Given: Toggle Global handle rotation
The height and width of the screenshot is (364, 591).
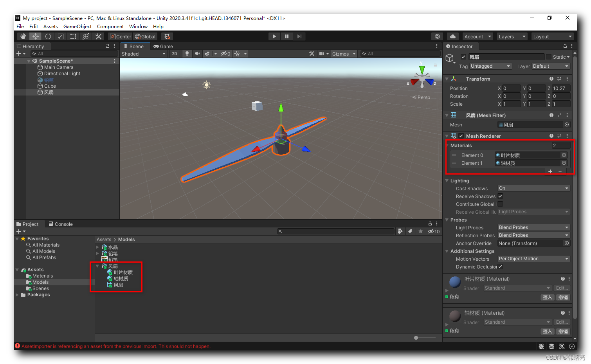Looking at the screenshot, I should [145, 36].
